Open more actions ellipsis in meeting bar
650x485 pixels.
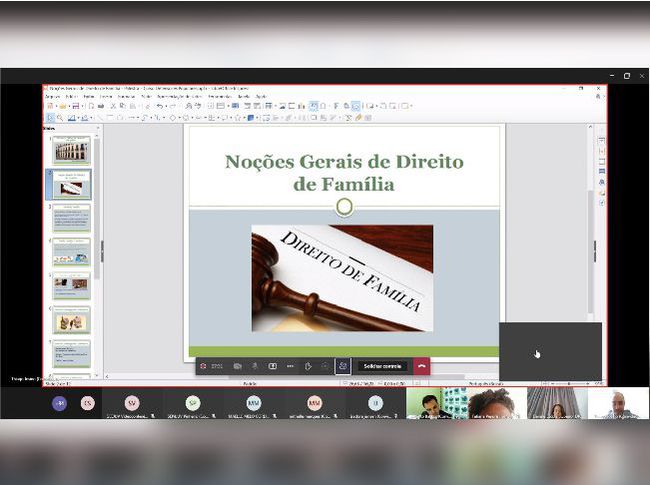click(x=290, y=366)
